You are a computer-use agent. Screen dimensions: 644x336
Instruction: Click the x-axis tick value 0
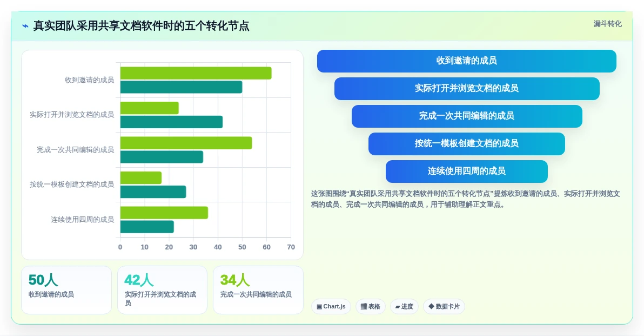(x=120, y=247)
